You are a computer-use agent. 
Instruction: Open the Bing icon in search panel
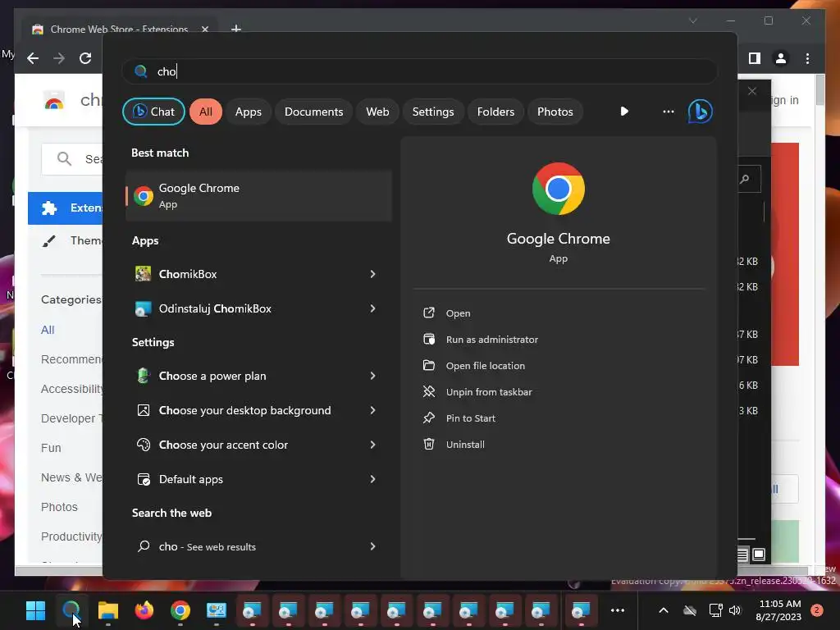701,112
